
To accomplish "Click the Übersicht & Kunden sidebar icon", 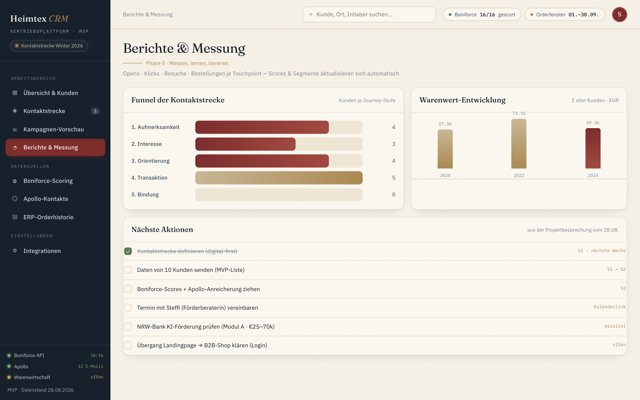I will [15, 93].
